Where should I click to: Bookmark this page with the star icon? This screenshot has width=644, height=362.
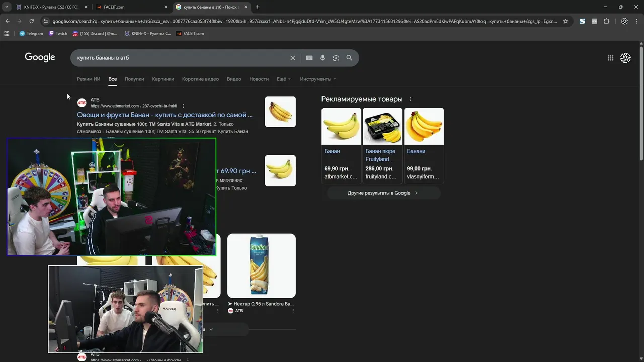[x=566, y=21]
